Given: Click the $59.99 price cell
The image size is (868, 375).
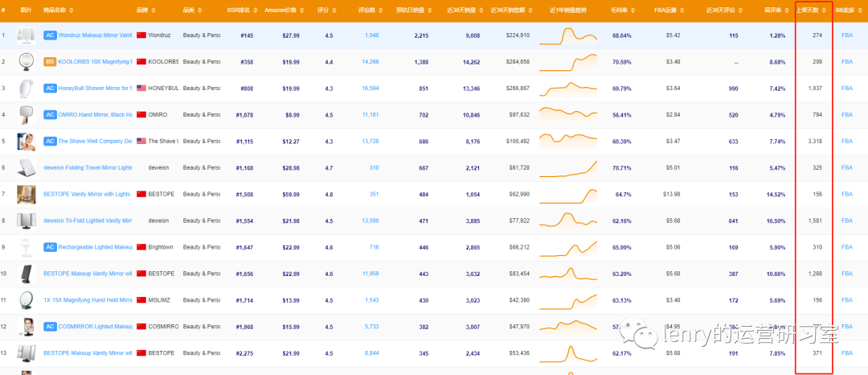Looking at the screenshot, I should [291, 195].
